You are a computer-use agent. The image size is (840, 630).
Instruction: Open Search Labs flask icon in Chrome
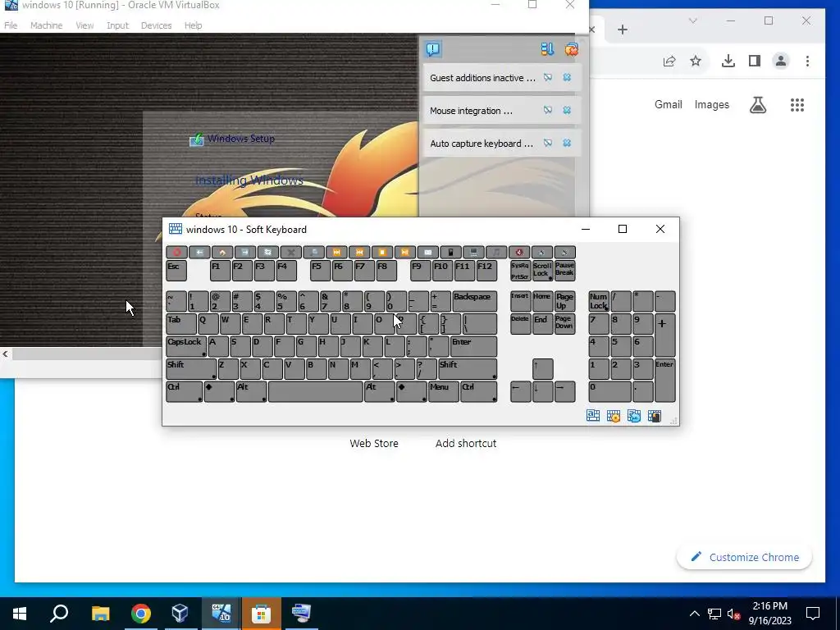(x=757, y=105)
